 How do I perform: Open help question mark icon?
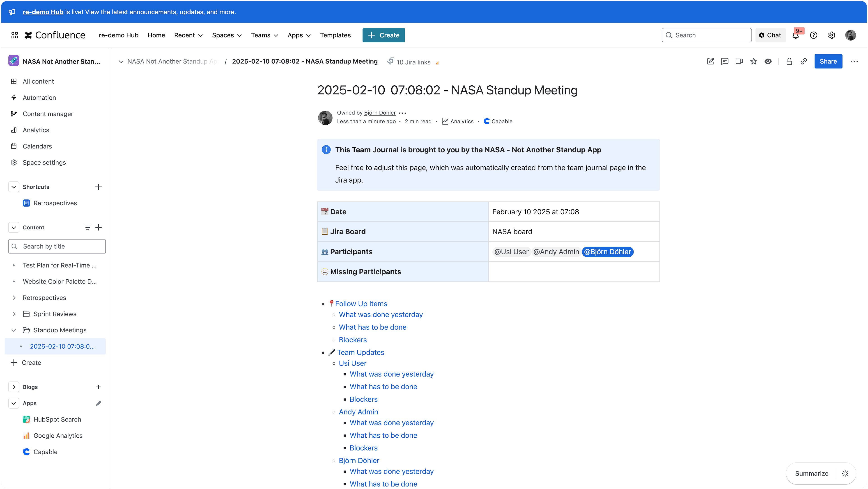[814, 35]
